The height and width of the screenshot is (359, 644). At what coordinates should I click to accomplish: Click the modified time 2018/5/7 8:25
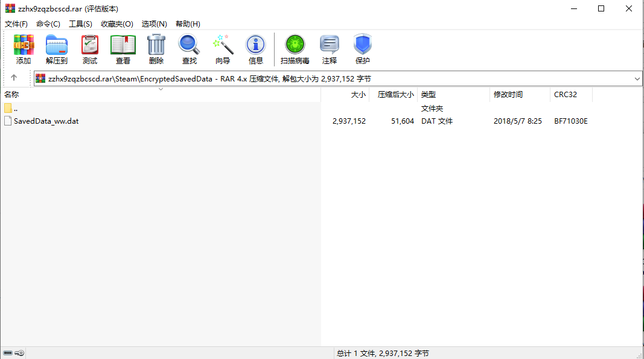(517, 121)
